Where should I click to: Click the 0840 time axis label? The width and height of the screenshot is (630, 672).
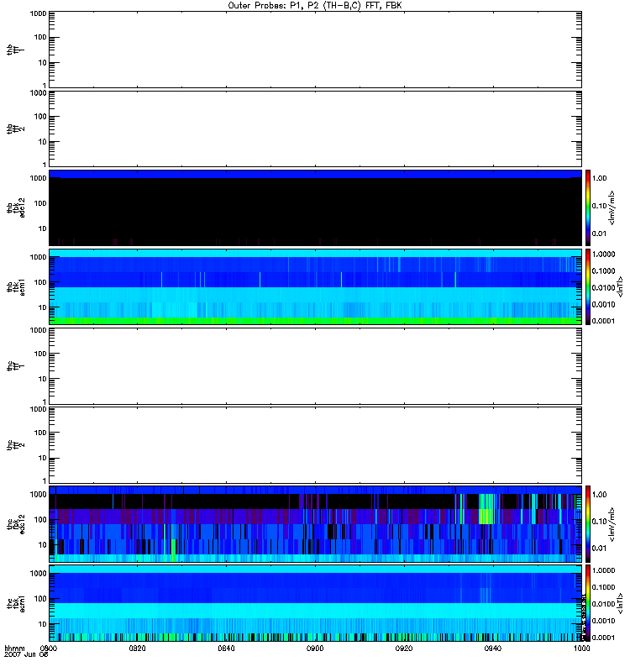pos(226,648)
